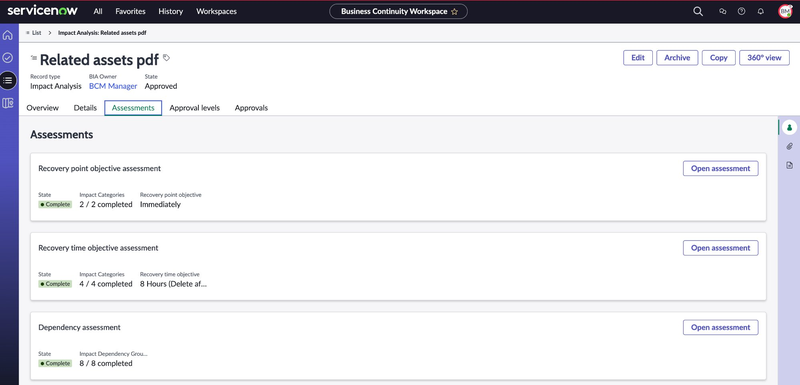The width and height of the screenshot is (800, 385).
Task: Open the document icon in right panel
Action: (x=789, y=165)
